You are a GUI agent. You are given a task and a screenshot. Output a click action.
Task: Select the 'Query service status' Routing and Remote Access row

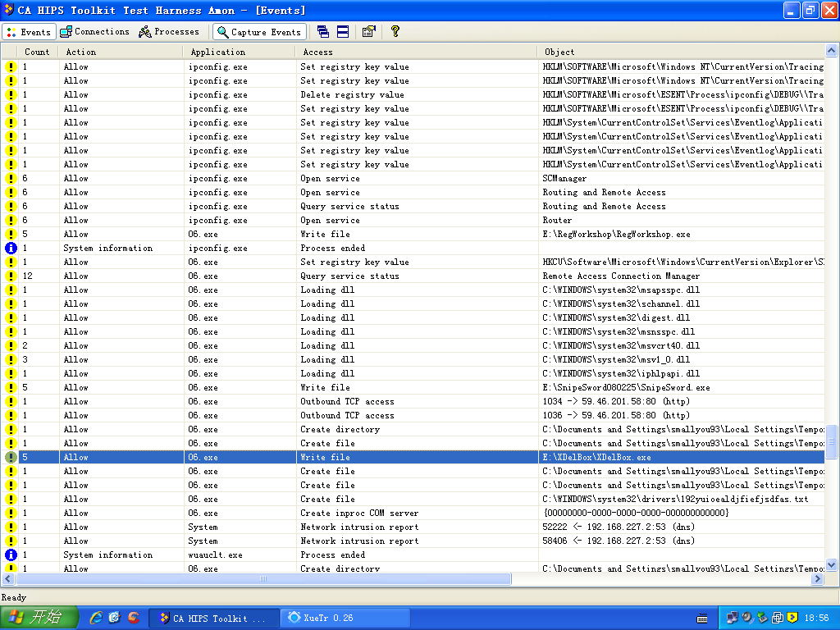coord(413,206)
